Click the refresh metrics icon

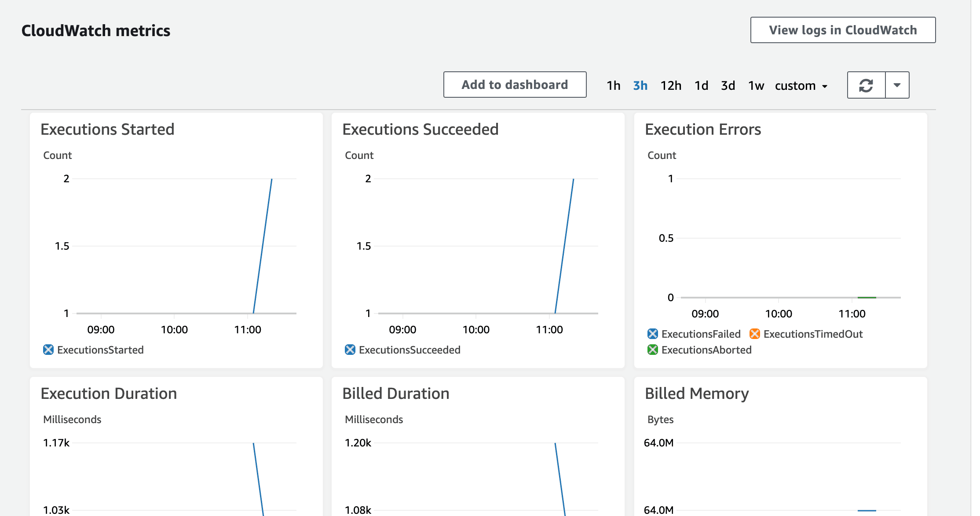866,85
